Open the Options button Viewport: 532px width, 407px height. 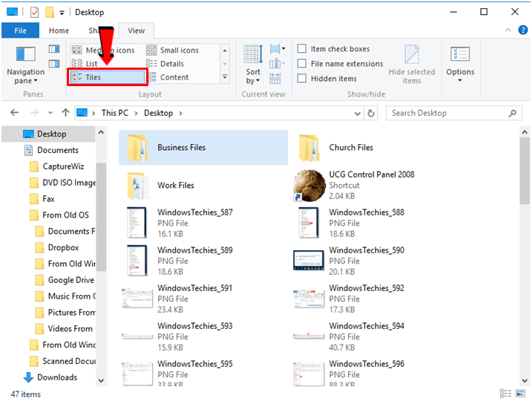(460, 65)
